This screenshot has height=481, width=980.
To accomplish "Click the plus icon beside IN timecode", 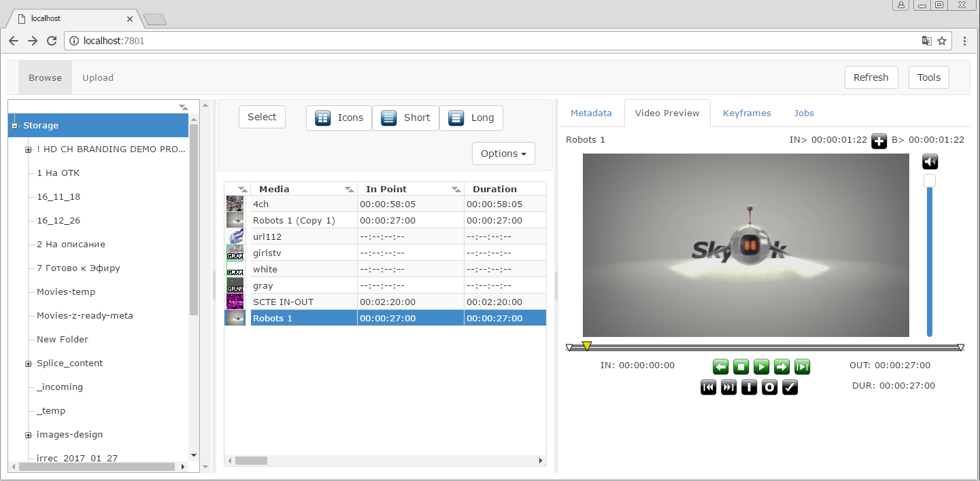I will [x=879, y=141].
